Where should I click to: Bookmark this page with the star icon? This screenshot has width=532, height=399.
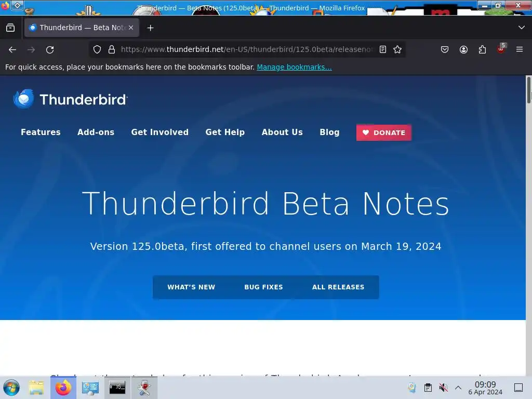pos(397,49)
